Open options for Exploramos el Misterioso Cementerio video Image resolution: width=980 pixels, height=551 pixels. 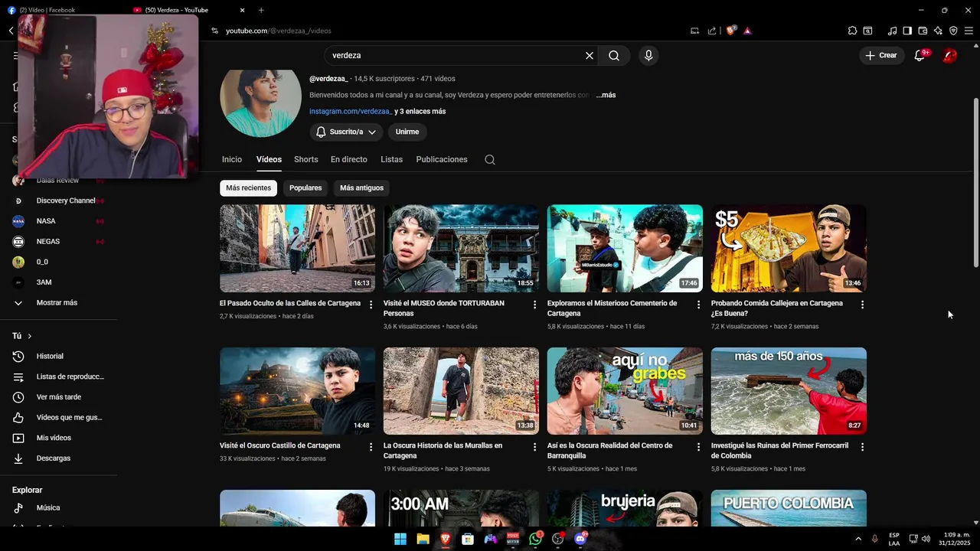point(698,305)
